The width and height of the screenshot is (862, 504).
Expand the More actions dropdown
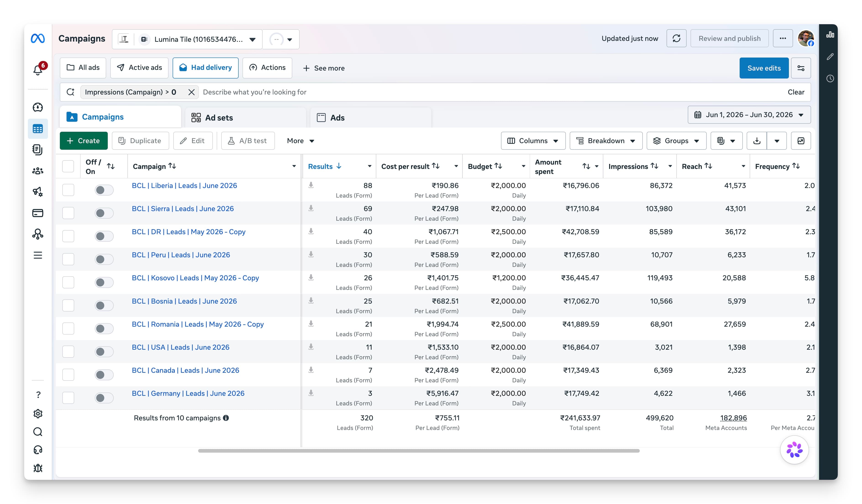click(x=300, y=141)
